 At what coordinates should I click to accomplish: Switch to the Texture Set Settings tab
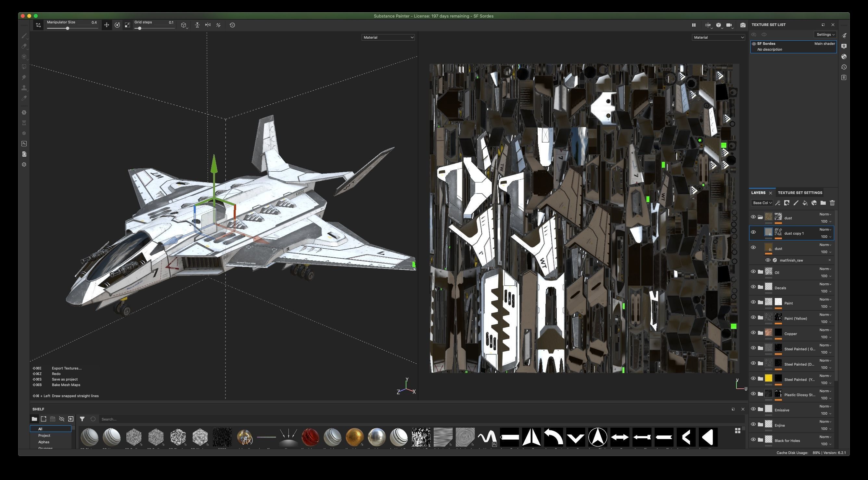(x=800, y=193)
